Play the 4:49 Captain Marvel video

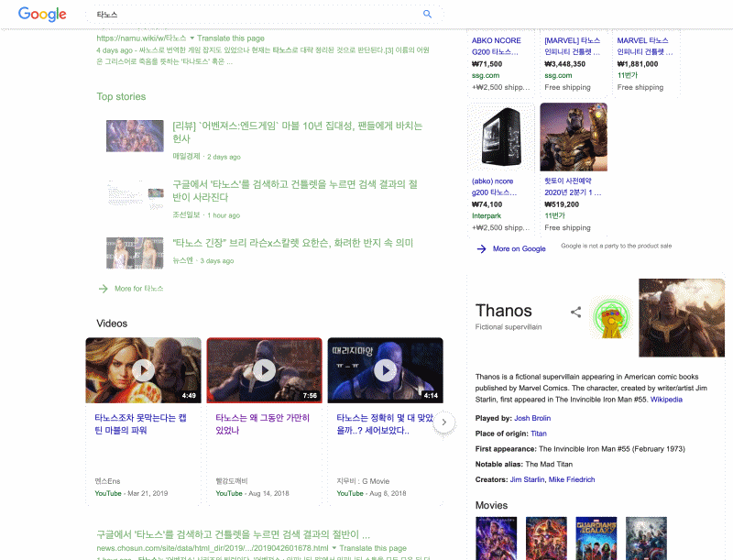pos(144,370)
